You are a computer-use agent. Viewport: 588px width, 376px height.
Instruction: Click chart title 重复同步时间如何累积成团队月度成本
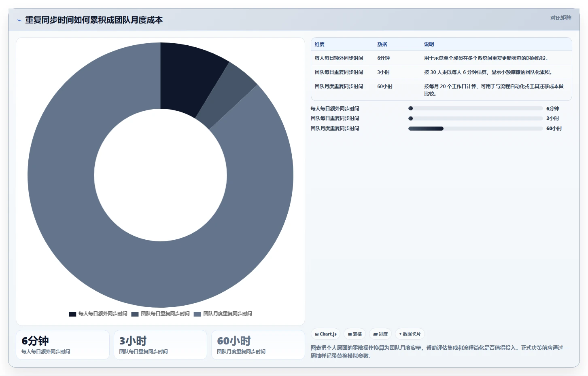pos(94,20)
